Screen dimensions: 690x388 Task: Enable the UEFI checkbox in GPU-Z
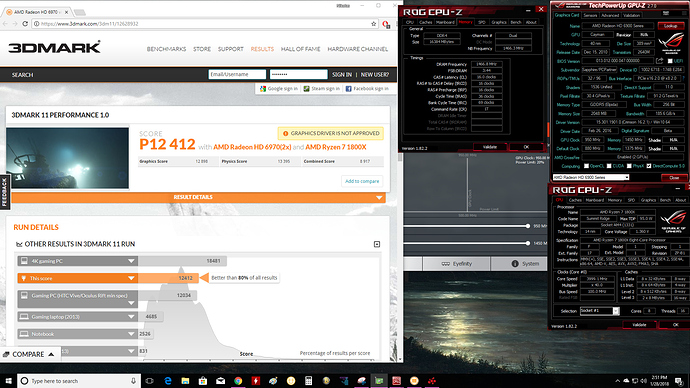click(x=670, y=61)
